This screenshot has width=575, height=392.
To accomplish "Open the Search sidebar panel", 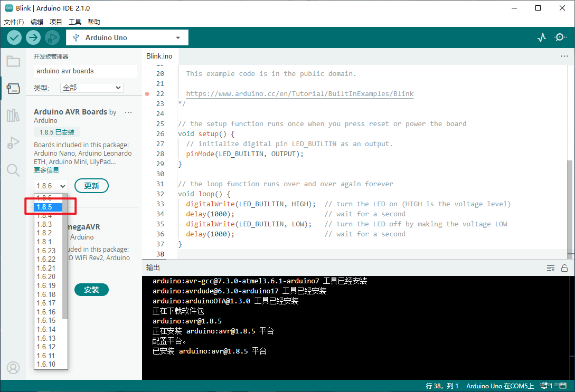I will [13, 170].
